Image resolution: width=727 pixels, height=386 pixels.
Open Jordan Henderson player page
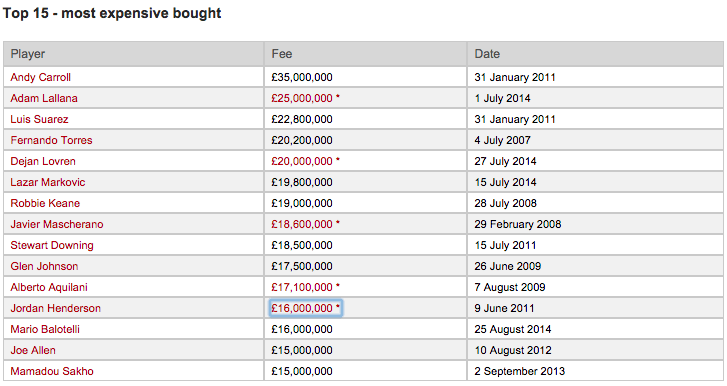tap(56, 308)
